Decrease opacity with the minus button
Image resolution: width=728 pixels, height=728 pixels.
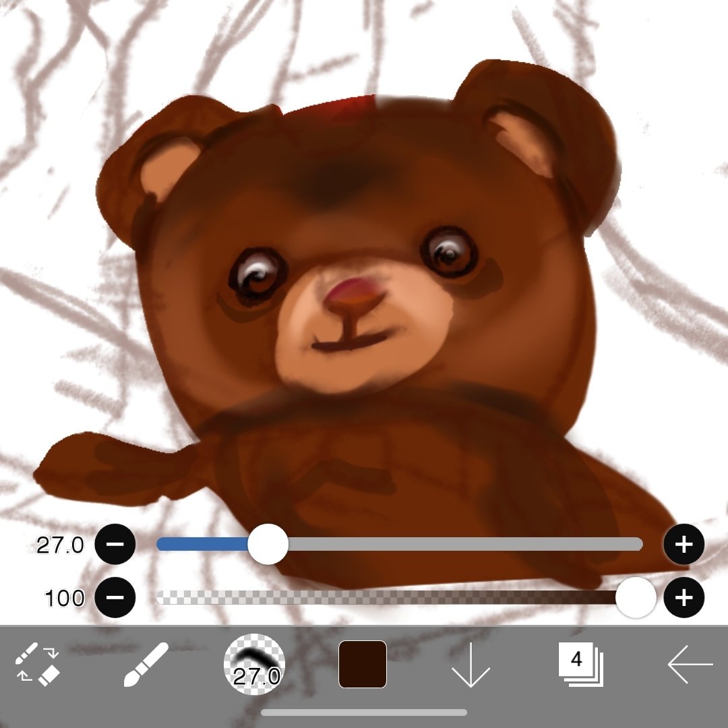pyautogui.click(x=115, y=597)
